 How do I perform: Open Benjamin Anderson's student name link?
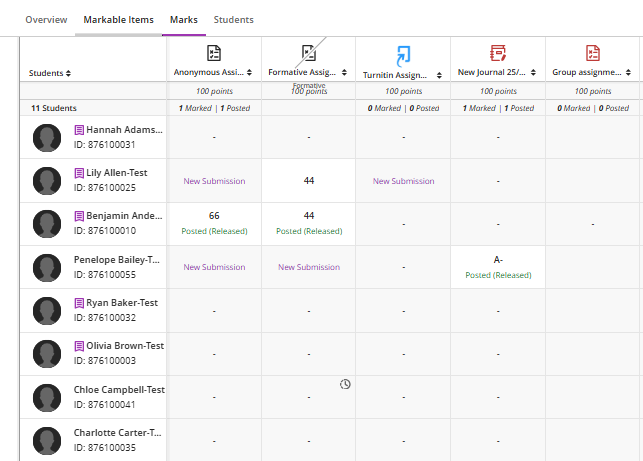(x=125, y=216)
